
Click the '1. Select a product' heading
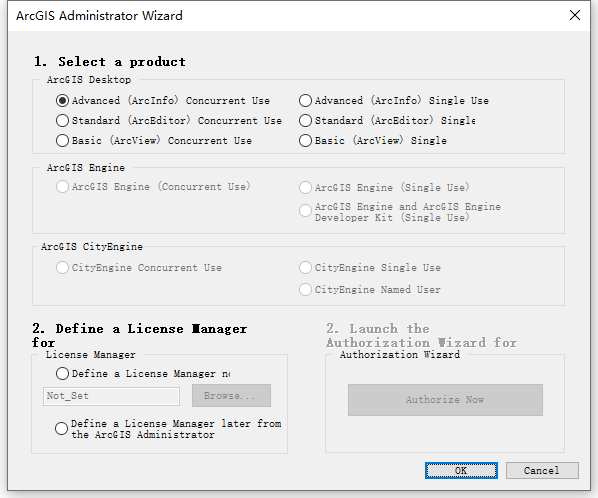pyautogui.click(x=110, y=61)
